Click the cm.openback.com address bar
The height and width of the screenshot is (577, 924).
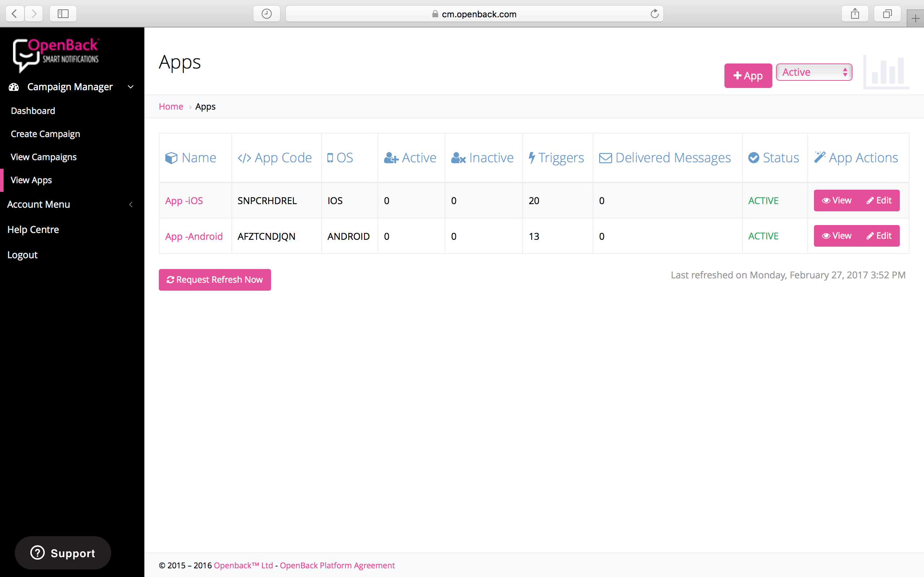474,14
